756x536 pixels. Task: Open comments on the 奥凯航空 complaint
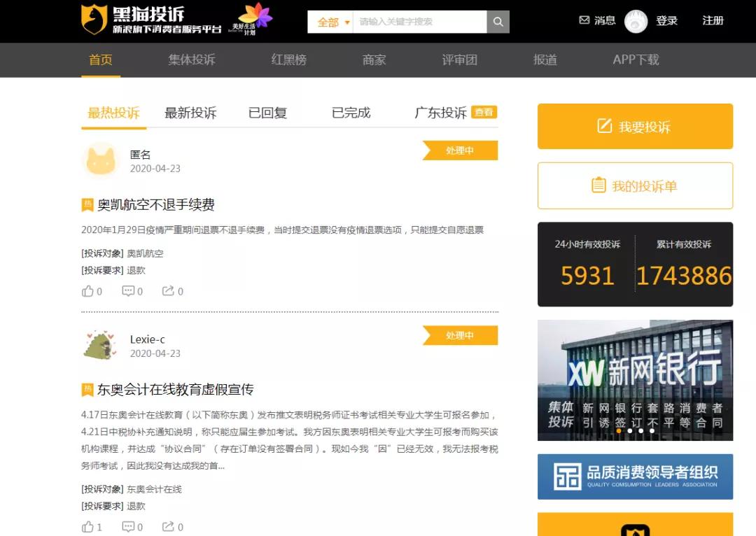pos(128,290)
